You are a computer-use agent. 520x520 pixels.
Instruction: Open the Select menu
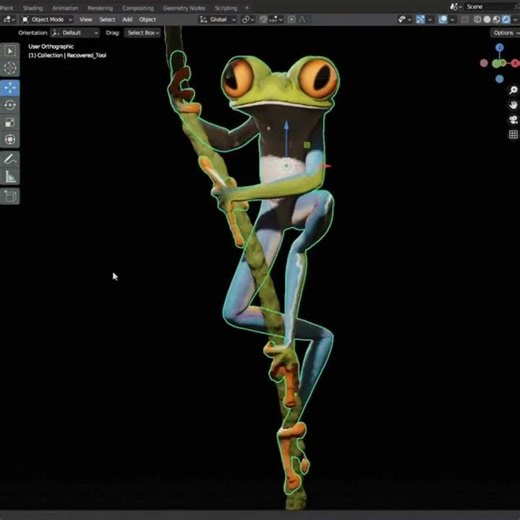[x=107, y=20]
